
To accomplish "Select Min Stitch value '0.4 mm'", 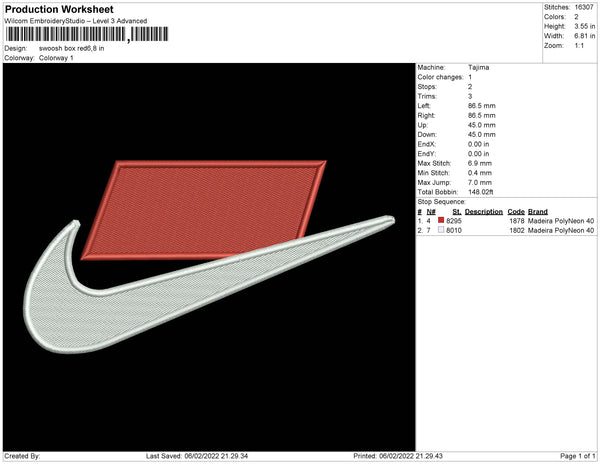I will [480, 173].
